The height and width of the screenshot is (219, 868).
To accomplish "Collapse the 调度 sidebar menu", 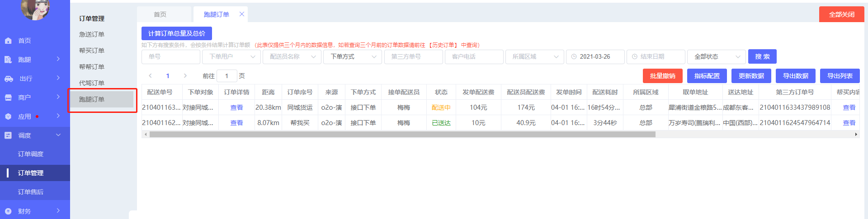I will click(58, 135).
